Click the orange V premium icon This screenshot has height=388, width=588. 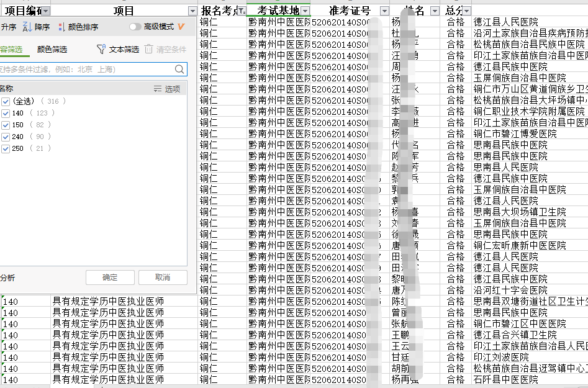point(181,27)
